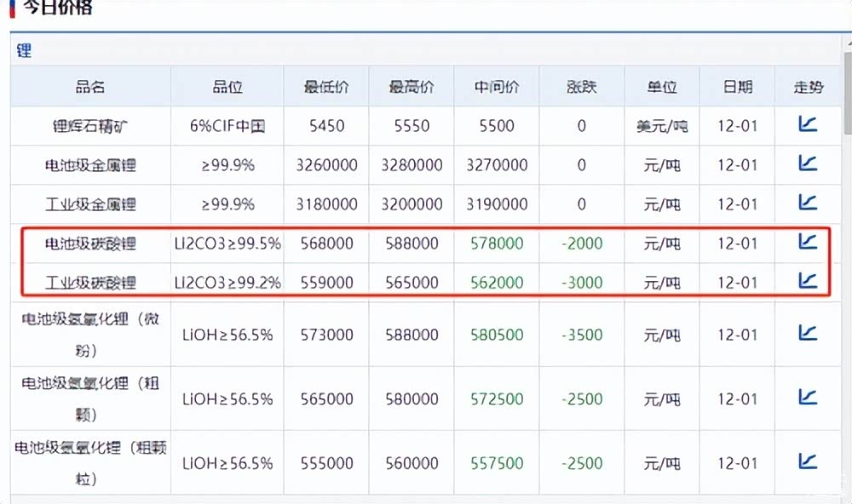Open trend chart icon for 工业级碳酸锂
Viewport: 852px width, 504px height.
coord(807,281)
